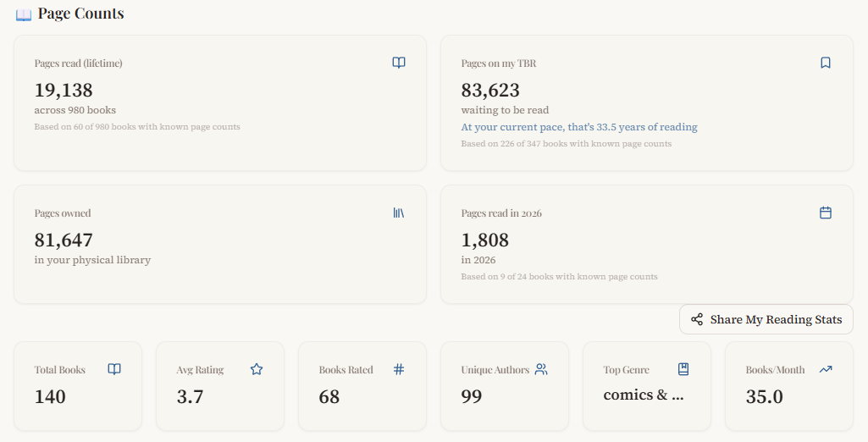868x442 pixels.
Task: Click the truncated comics Top Genre value
Action: click(x=643, y=395)
